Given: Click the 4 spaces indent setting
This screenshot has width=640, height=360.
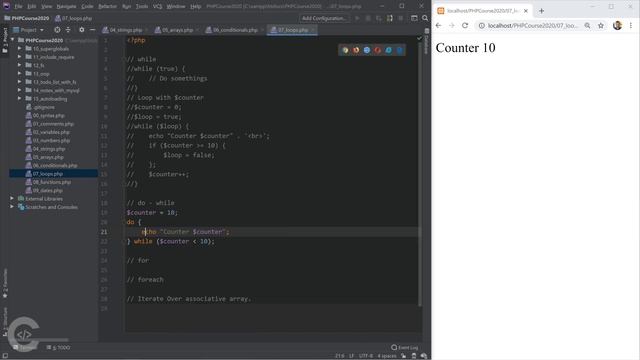Looking at the screenshot, I should click(387, 356).
